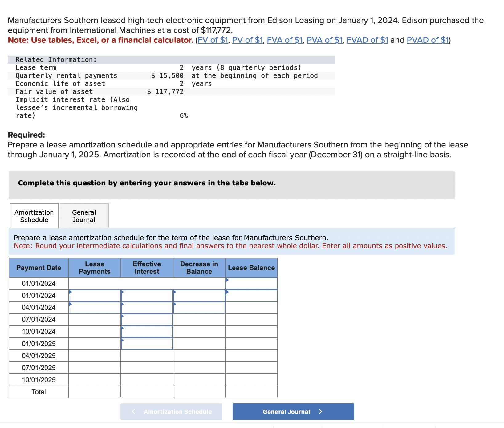This screenshot has width=504, height=428.
Task: Open the PV of $1 table link
Action: 247,40
